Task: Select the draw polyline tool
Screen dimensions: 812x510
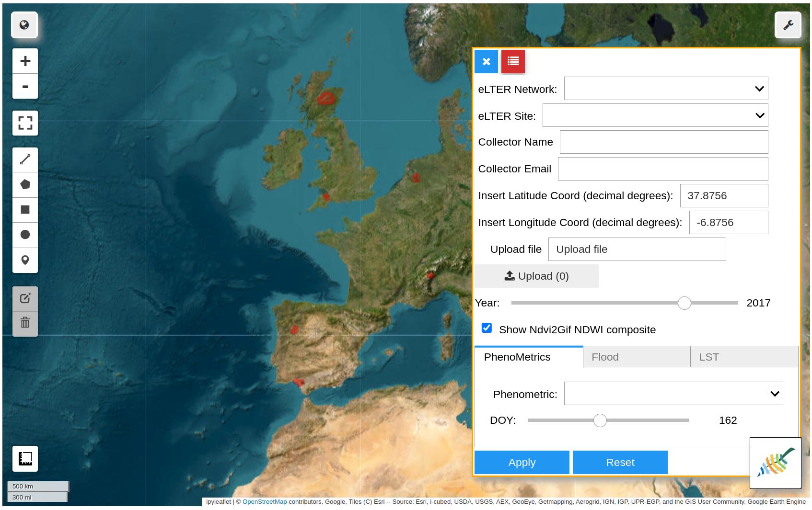Action: (x=25, y=159)
